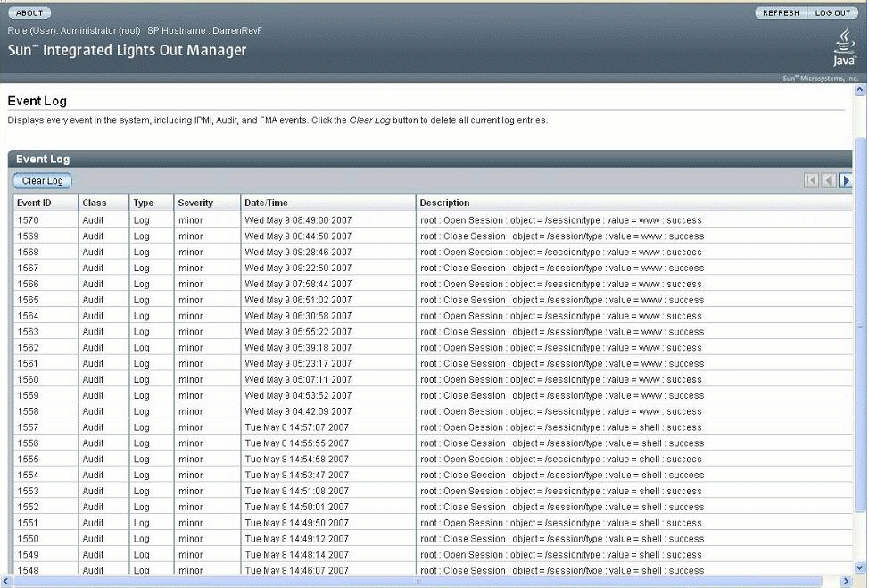This screenshot has width=869, height=588.
Task: Select Event ID 1558 cell
Action: point(46,411)
